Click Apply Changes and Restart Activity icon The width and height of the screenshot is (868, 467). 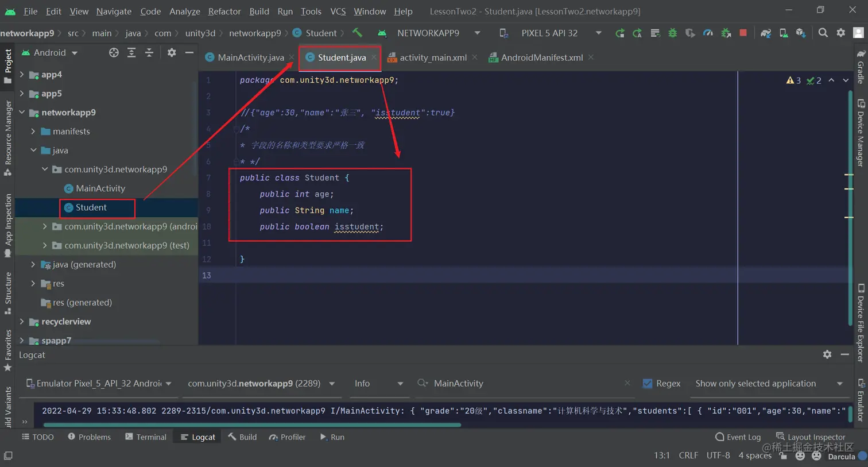click(x=637, y=33)
